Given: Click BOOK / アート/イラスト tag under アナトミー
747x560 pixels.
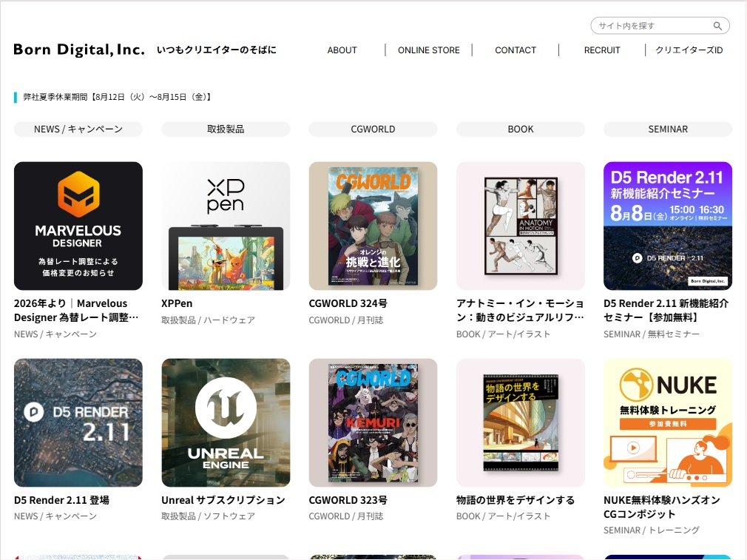Looking at the screenshot, I should click(x=503, y=334).
